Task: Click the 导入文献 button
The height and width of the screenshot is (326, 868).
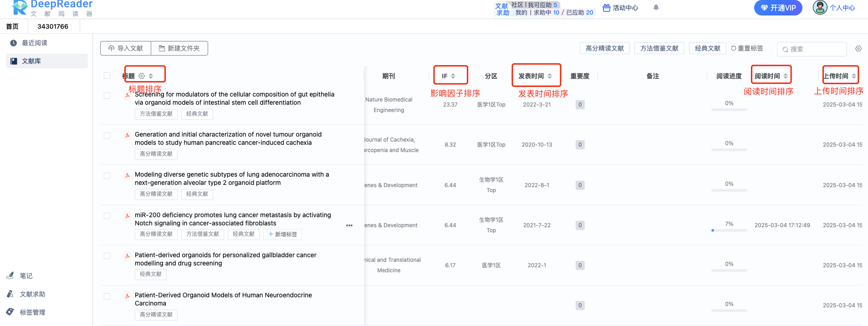Action: point(126,48)
